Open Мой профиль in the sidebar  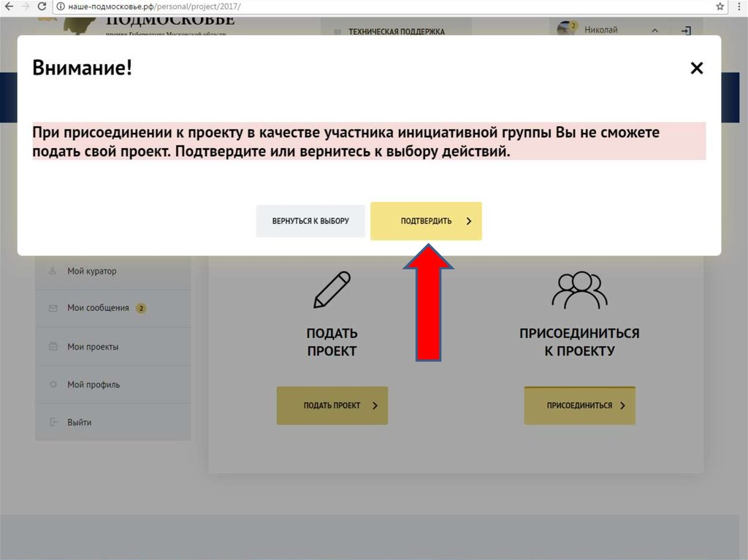pos(113,385)
